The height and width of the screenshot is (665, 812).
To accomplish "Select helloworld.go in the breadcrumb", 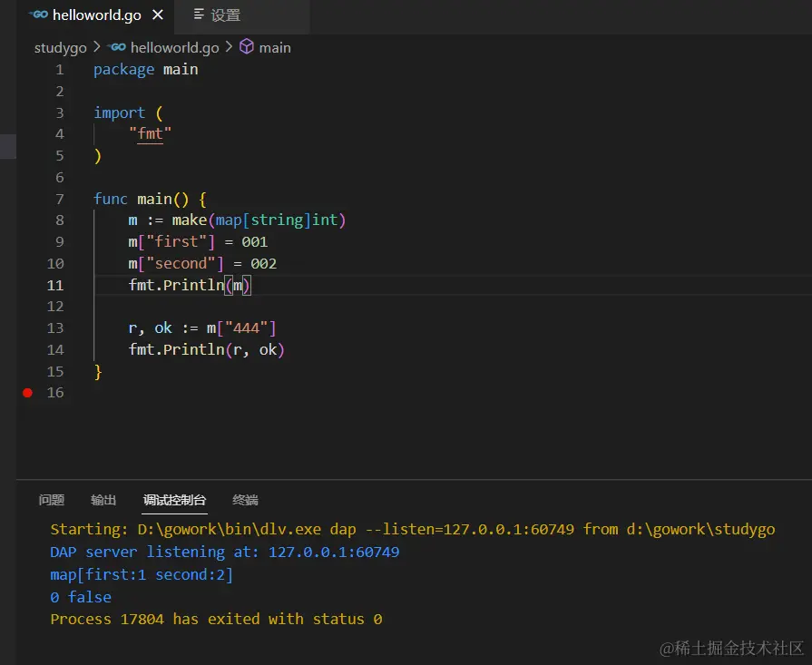I will 174,48.
